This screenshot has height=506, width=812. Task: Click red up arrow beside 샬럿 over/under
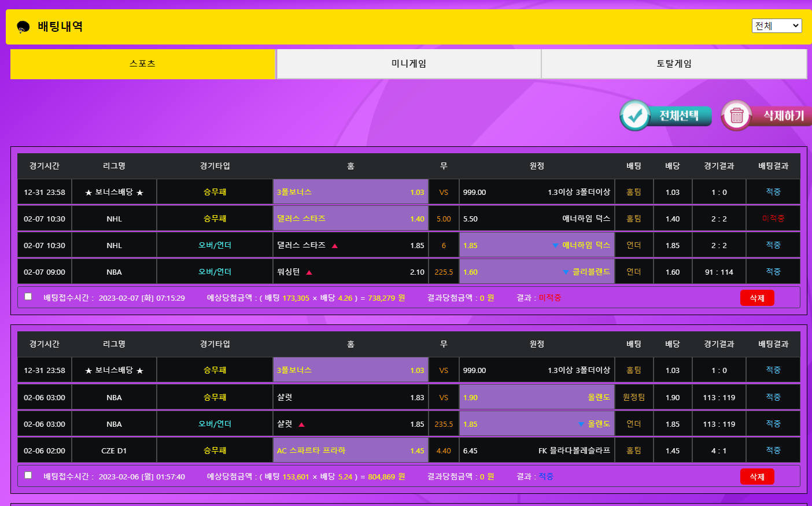(301, 424)
